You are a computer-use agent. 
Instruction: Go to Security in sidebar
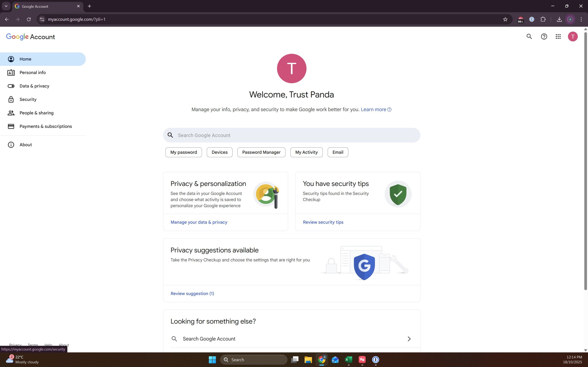click(x=28, y=99)
